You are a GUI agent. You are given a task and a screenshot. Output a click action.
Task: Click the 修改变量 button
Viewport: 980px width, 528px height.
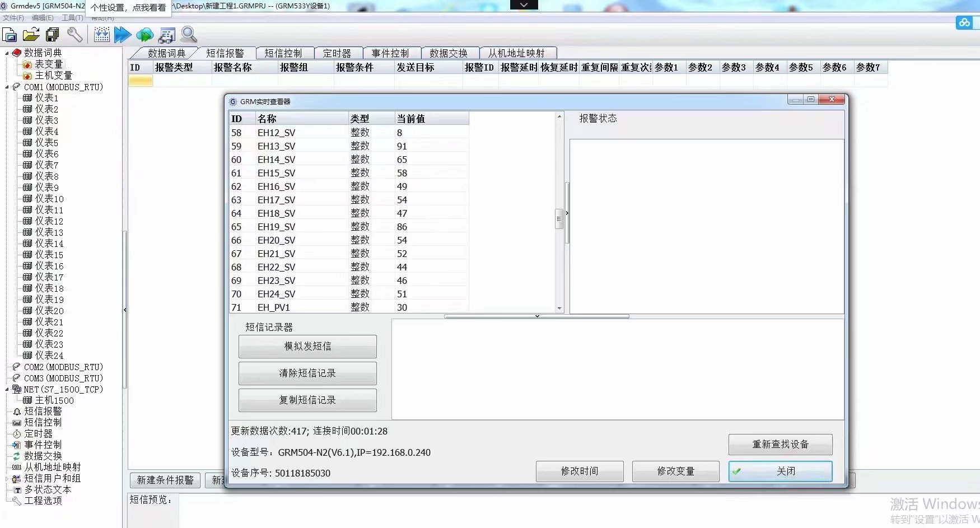675,471
